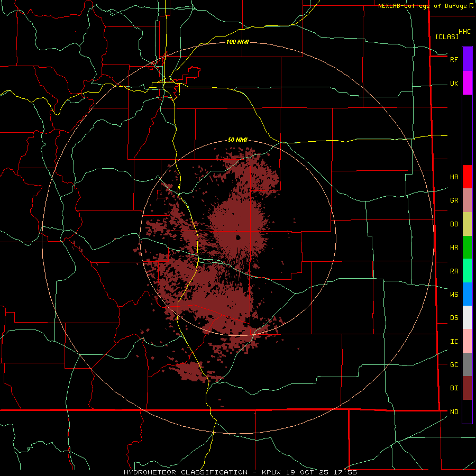Click the RF purple color swatch in legend
This screenshot has height=476, width=476.
(467, 59)
